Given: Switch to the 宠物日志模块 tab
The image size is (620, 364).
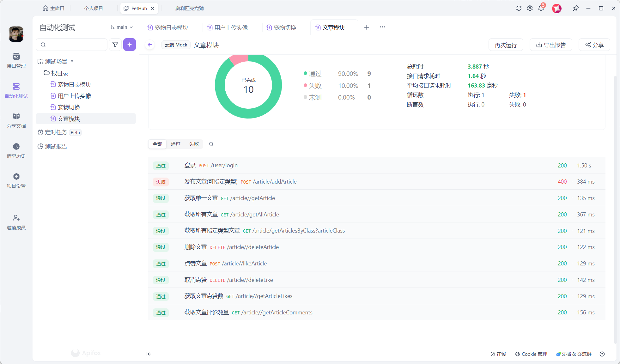Looking at the screenshot, I should pyautogui.click(x=168, y=27).
